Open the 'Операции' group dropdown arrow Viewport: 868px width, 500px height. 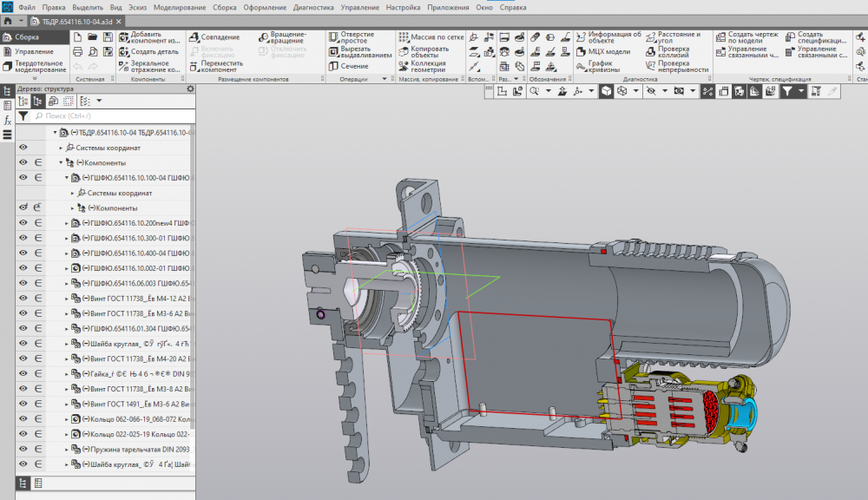point(385,79)
